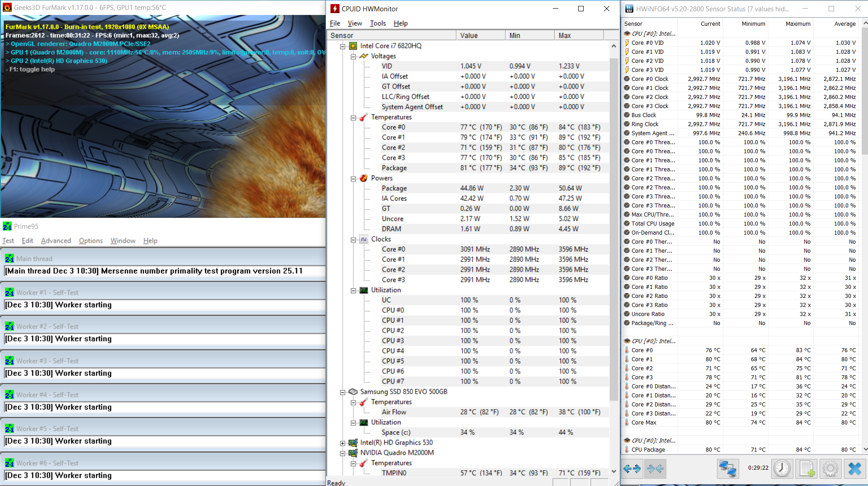Viewport: 868px width, 486px height.
Task: Click the Intel Core i7 6820HQ chip icon
Action: (353, 46)
